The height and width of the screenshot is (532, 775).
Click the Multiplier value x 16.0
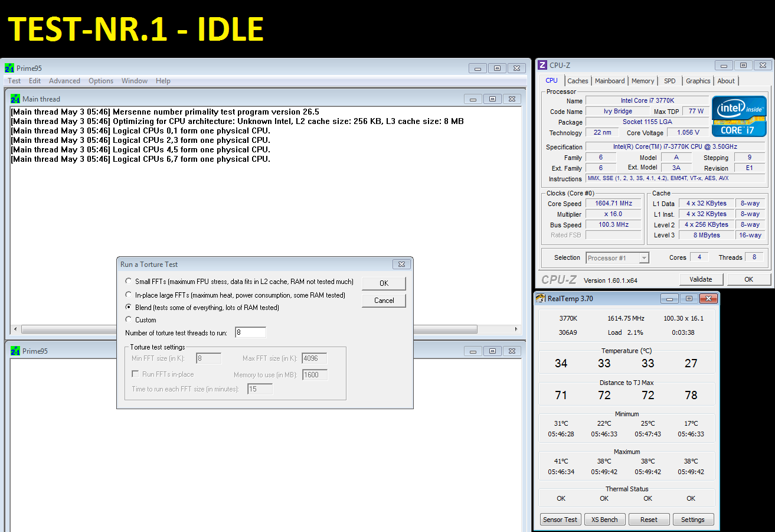coord(613,214)
